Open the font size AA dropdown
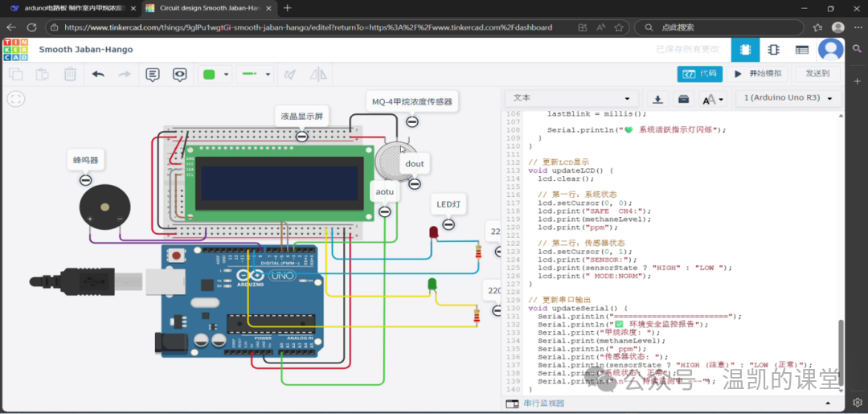This screenshot has height=414, width=868. pyautogui.click(x=713, y=99)
